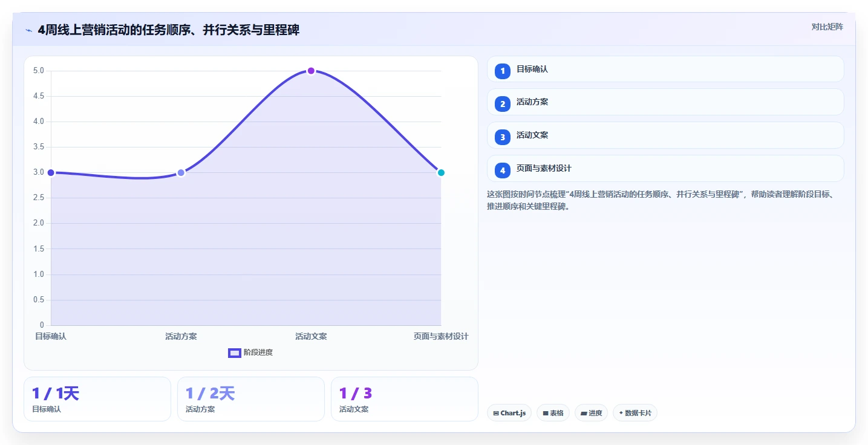Click the x-axis label 目标确认
The height and width of the screenshot is (445, 868).
click(51, 336)
